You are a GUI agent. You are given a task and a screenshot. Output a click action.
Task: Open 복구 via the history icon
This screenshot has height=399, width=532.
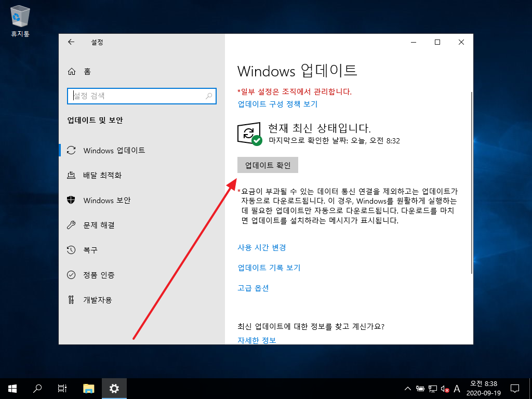point(71,250)
